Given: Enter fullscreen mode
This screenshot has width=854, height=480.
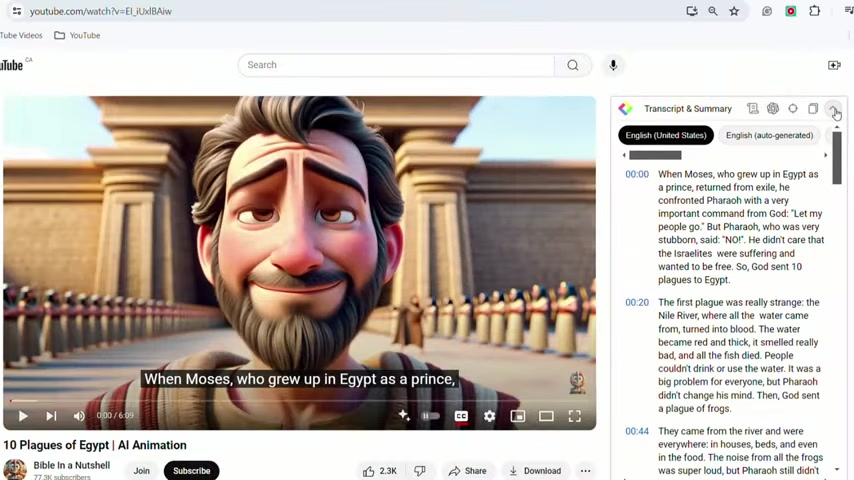Looking at the screenshot, I should [575, 416].
